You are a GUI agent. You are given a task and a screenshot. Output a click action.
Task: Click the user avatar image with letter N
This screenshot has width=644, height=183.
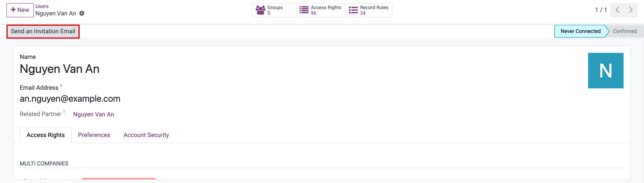605,70
